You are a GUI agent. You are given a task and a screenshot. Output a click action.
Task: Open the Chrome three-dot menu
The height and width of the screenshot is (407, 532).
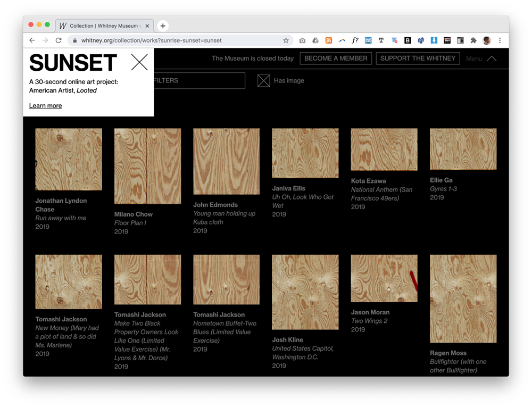click(x=500, y=40)
